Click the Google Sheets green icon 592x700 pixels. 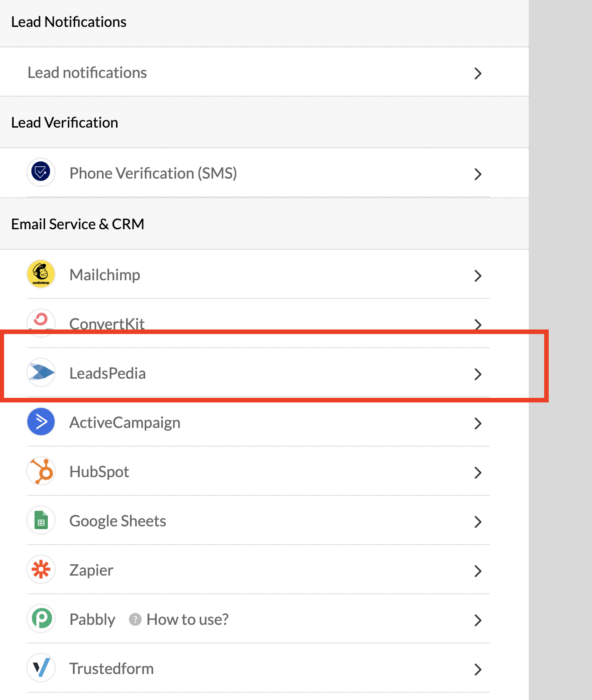[41, 520]
